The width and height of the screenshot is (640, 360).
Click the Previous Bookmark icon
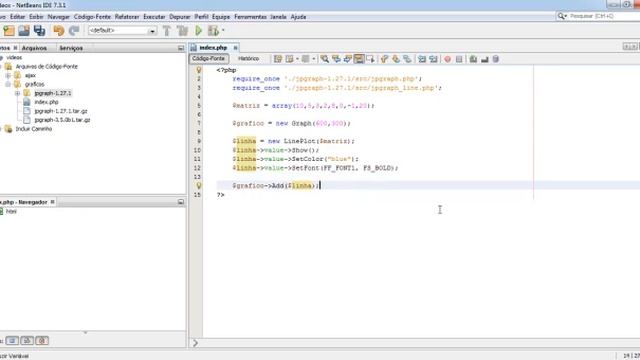click(x=384, y=59)
